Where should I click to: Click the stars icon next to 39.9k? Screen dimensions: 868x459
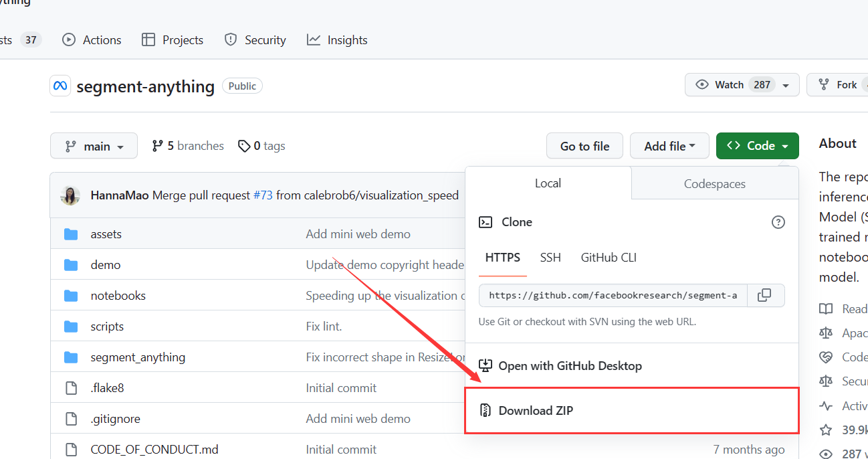point(827,430)
